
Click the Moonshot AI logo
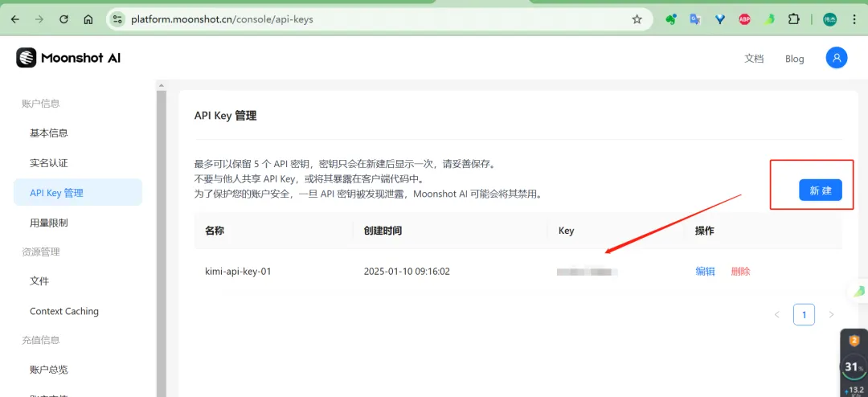click(x=68, y=58)
